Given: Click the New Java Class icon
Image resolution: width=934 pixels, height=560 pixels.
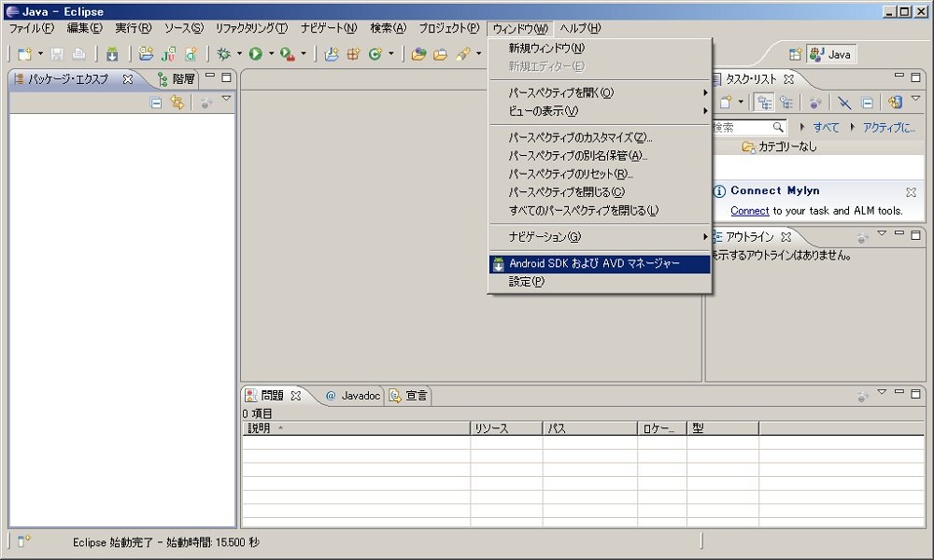Looking at the screenshot, I should (x=375, y=54).
